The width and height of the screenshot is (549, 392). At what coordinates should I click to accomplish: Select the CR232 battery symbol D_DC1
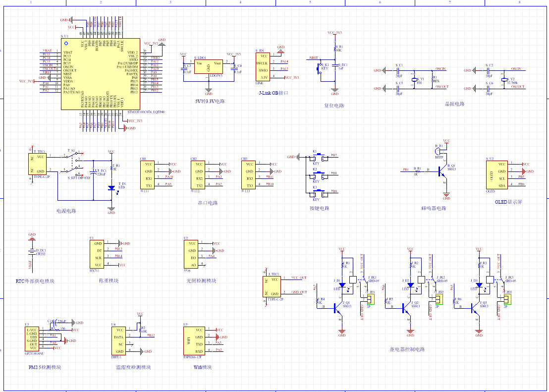click(x=32, y=251)
